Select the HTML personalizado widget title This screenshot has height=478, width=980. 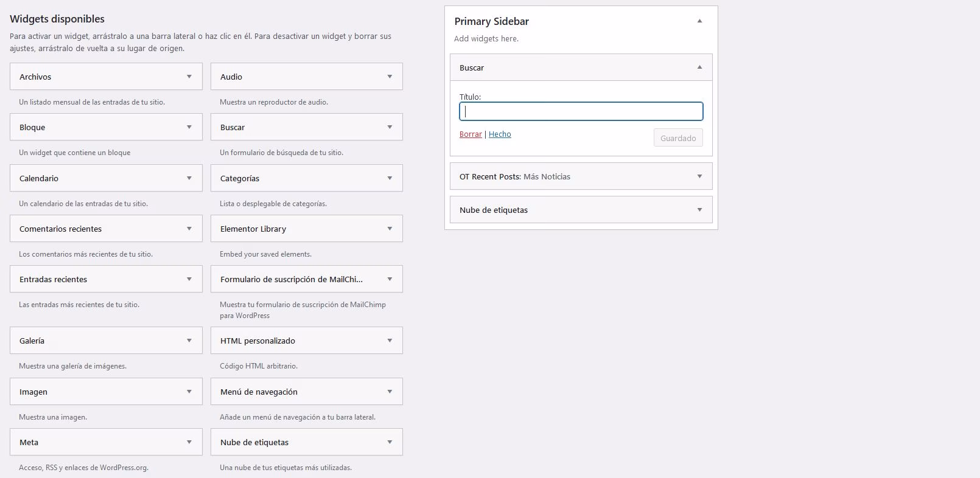pyautogui.click(x=257, y=341)
